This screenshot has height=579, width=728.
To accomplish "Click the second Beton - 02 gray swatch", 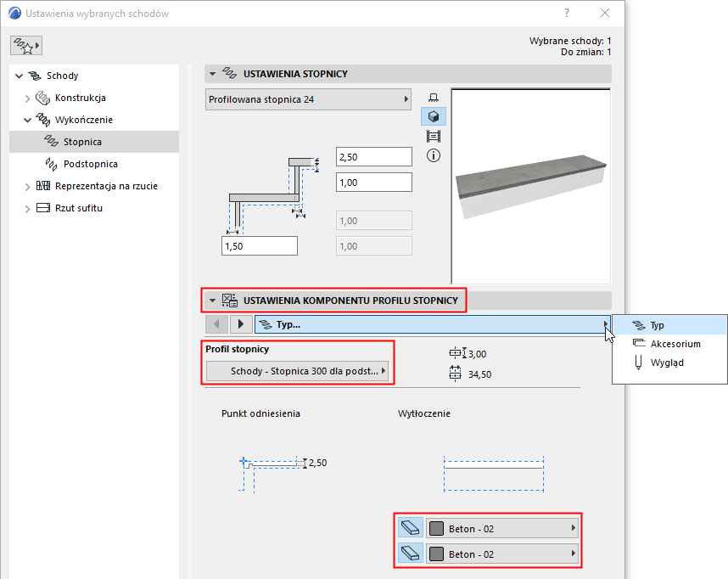I will [436, 554].
